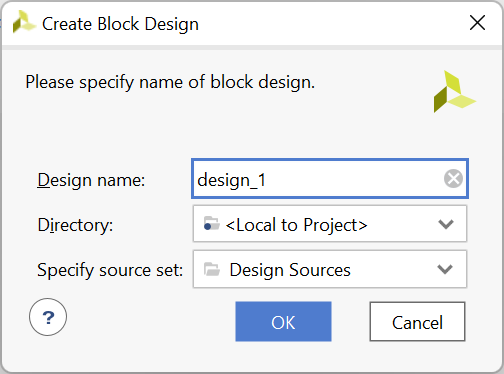This screenshot has height=374, width=504.
Task: Click the Vivado logo in title bar
Action: coord(24,22)
